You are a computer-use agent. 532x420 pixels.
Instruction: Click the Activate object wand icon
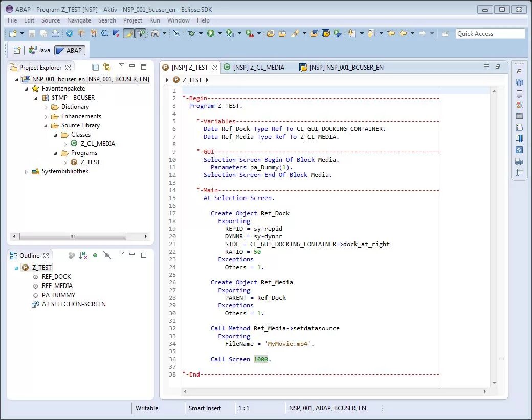[81, 33]
